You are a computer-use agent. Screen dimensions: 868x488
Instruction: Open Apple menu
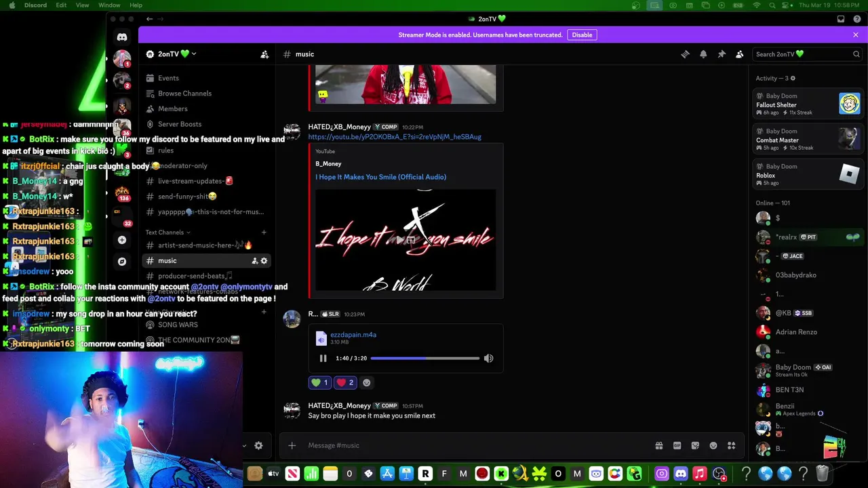pos(12,5)
